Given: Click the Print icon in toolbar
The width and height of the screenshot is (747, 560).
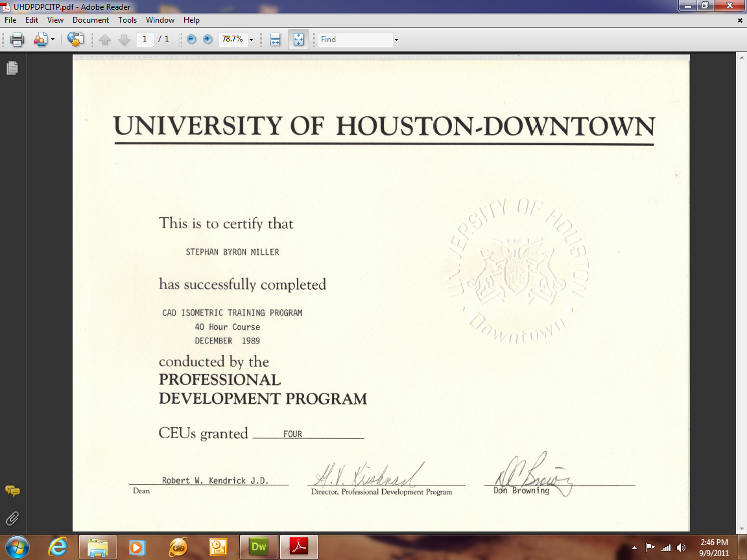Looking at the screenshot, I should pyautogui.click(x=17, y=40).
